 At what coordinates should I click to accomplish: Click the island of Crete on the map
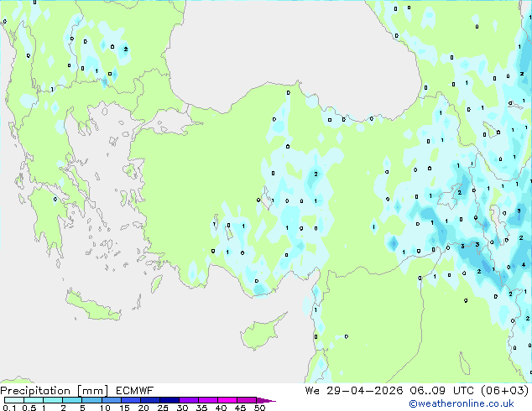click(92, 306)
